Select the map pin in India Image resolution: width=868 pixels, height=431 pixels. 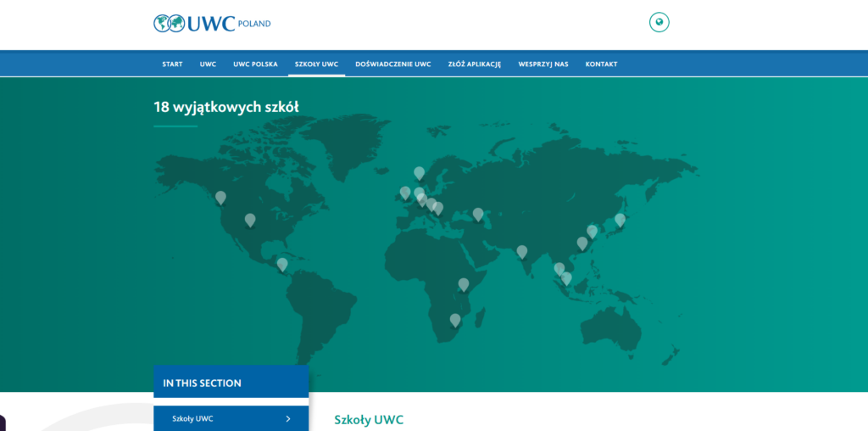point(522,252)
